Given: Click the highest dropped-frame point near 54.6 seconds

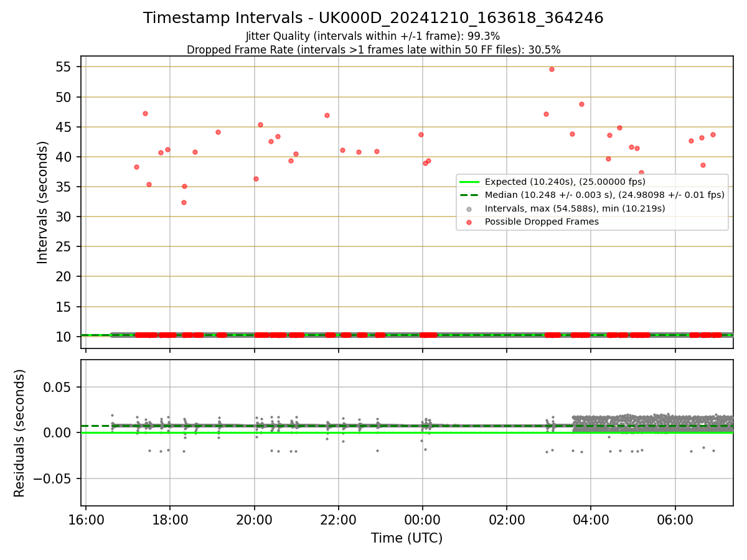Looking at the screenshot, I should pyautogui.click(x=552, y=69).
